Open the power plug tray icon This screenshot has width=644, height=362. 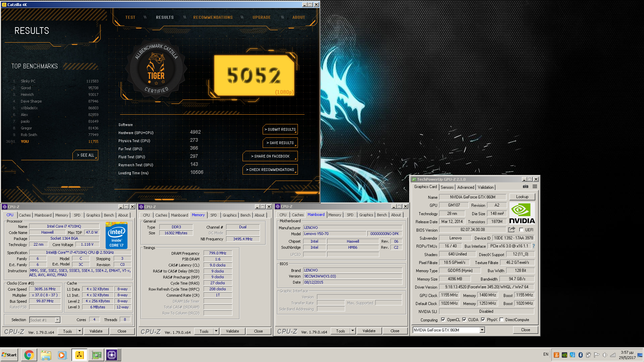pyautogui.click(x=589, y=355)
